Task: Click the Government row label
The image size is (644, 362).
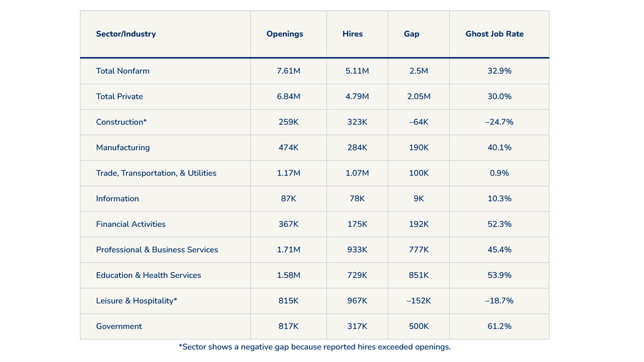Action: pyautogui.click(x=119, y=326)
